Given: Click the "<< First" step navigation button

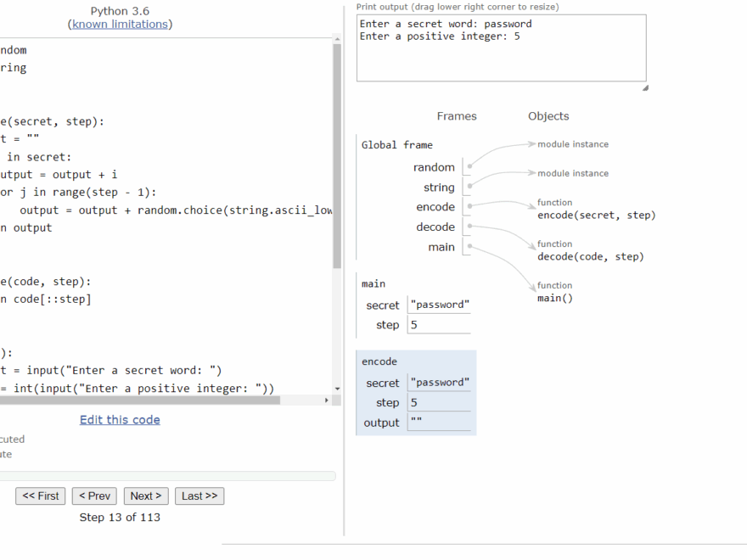Looking at the screenshot, I should pos(40,496).
